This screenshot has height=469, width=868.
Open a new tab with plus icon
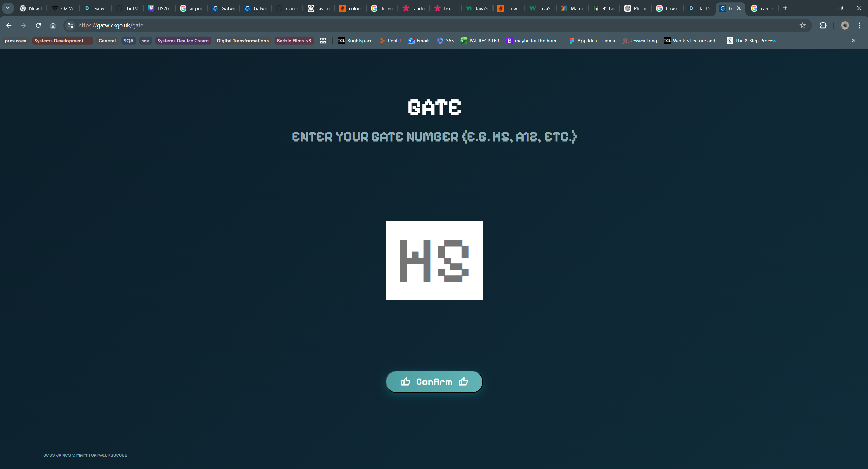click(785, 8)
